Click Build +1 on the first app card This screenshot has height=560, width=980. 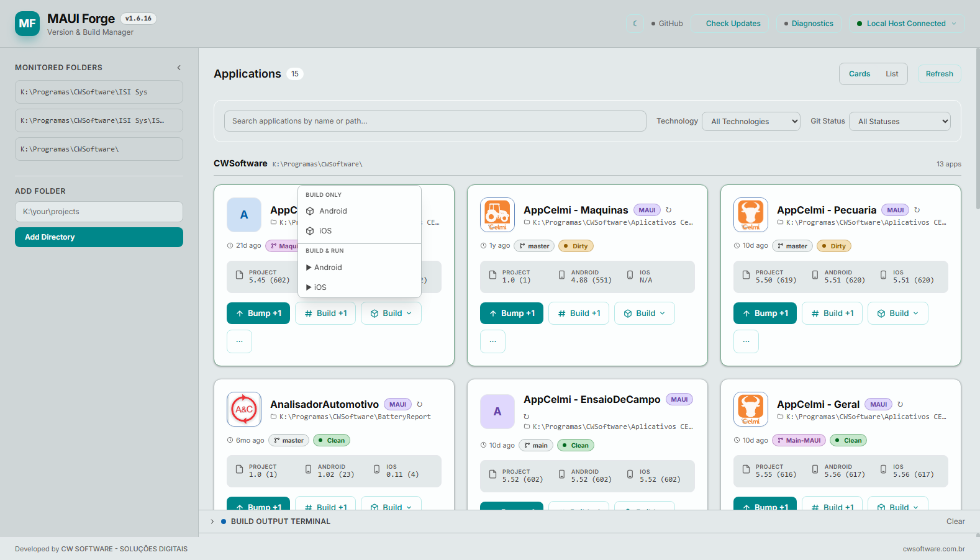(325, 314)
